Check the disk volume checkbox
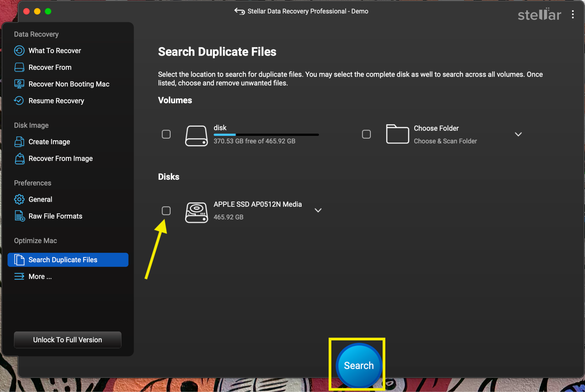This screenshot has height=392, width=585. (x=166, y=134)
